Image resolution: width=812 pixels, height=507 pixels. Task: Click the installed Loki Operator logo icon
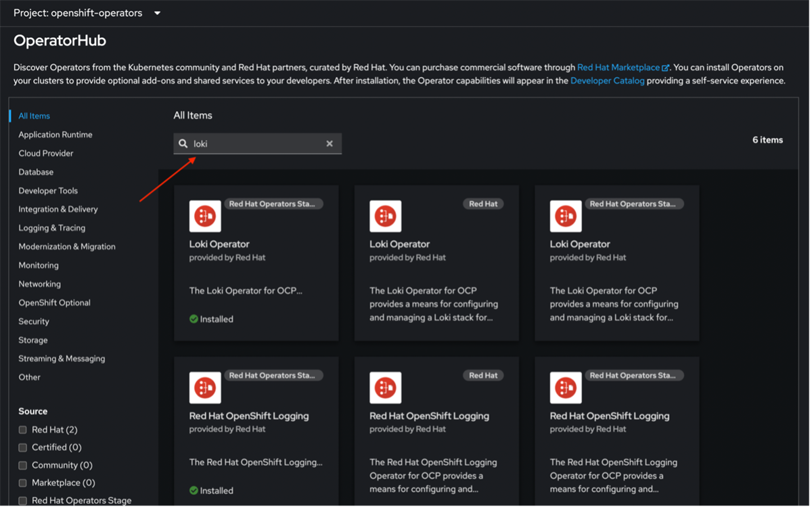point(205,216)
